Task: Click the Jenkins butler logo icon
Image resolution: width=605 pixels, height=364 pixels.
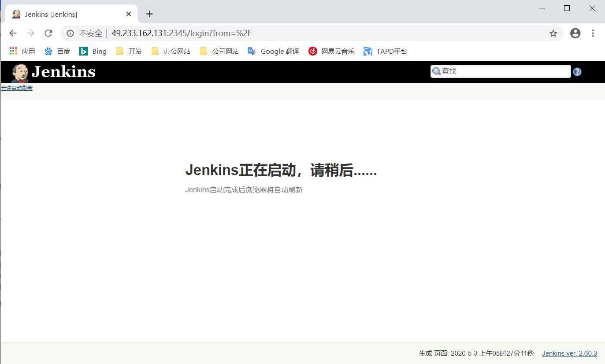Action: (x=20, y=73)
